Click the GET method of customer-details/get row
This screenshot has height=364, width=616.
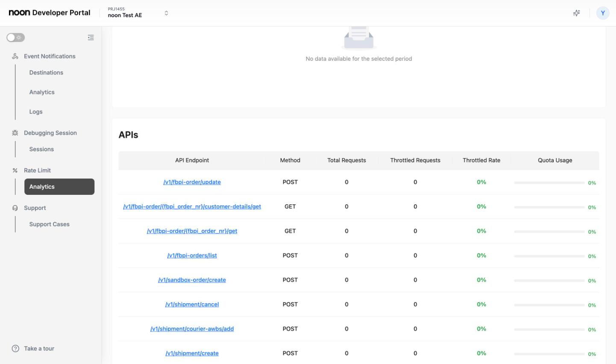(290, 206)
